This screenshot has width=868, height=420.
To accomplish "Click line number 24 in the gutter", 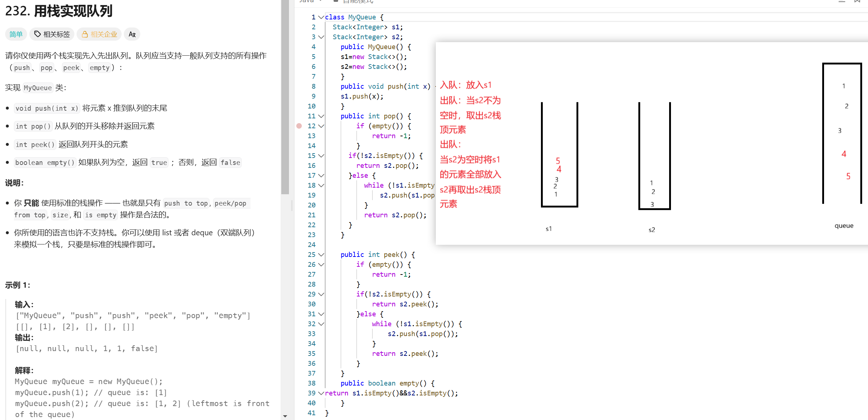I will coord(311,245).
